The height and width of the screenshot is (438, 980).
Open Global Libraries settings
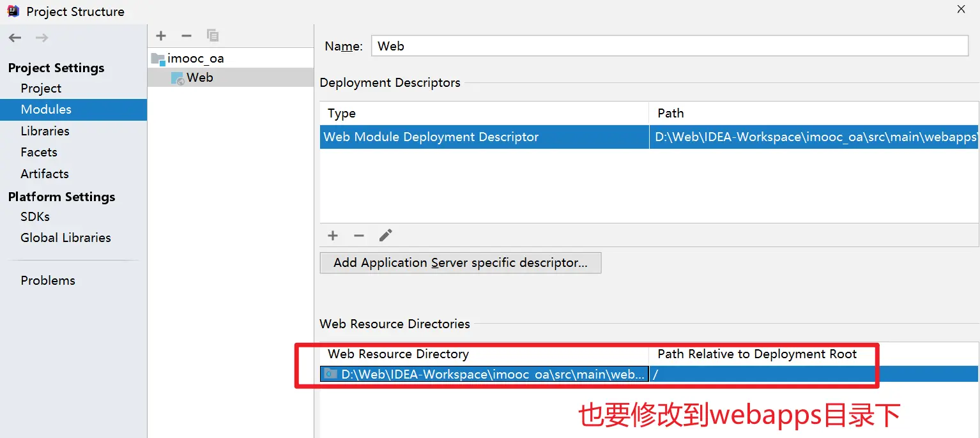(x=66, y=238)
